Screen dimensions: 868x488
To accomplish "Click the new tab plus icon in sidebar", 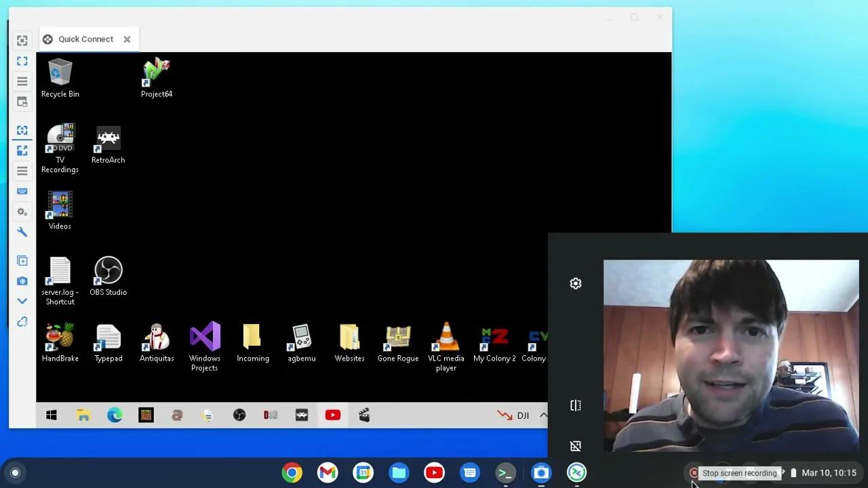I will coord(22,261).
